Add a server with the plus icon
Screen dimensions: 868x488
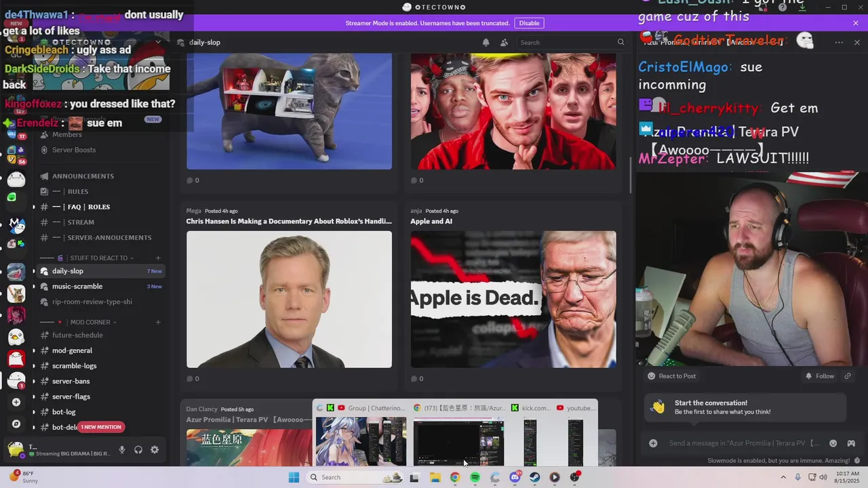coord(16,402)
